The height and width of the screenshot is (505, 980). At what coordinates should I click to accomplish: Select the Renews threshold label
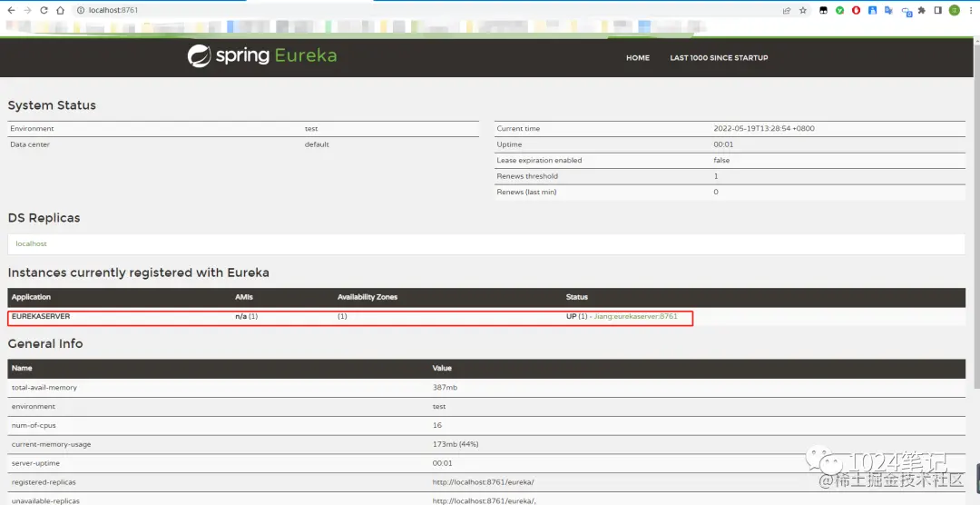[x=527, y=176]
